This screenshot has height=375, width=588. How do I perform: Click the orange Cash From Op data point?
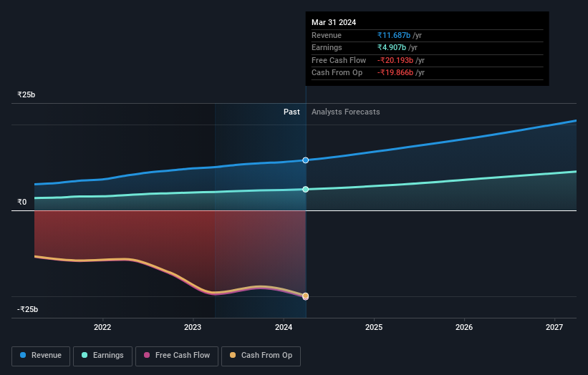click(306, 296)
